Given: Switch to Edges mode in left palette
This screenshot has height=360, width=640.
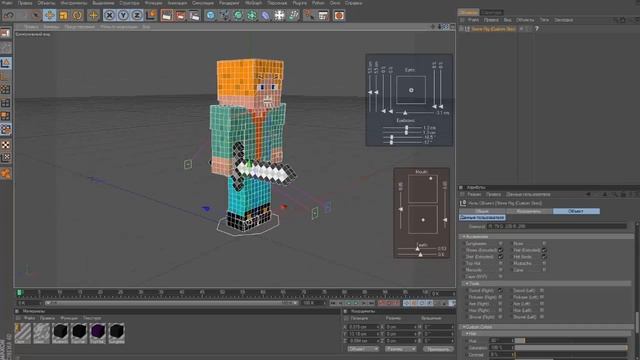Looking at the screenshot, I should (6, 103).
